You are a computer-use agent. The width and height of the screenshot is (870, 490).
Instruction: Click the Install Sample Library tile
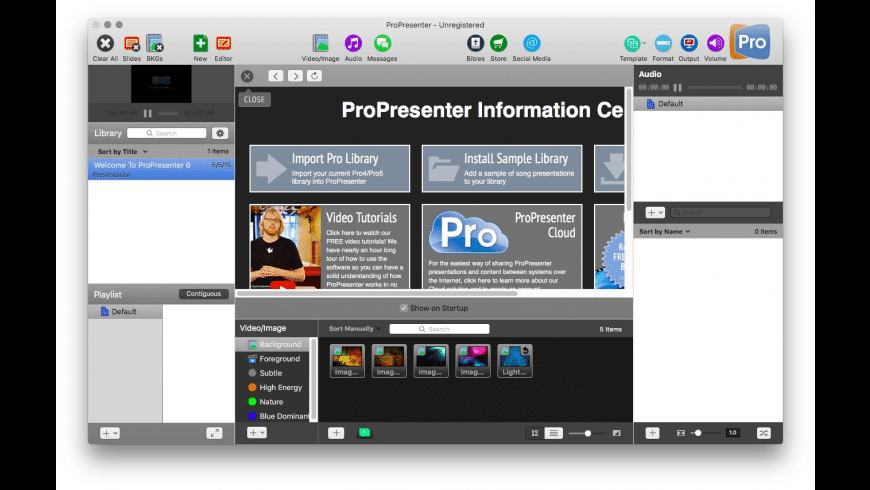[x=502, y=169]
